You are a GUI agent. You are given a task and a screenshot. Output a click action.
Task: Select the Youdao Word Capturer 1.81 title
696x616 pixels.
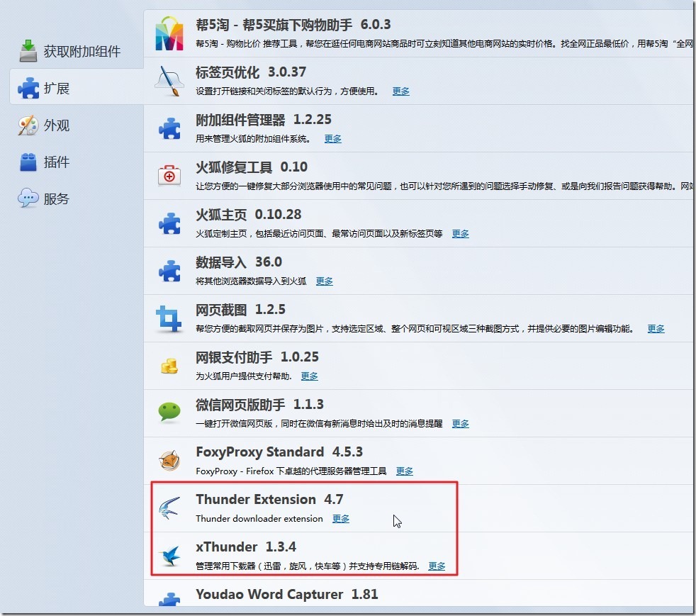click(287, 594)
